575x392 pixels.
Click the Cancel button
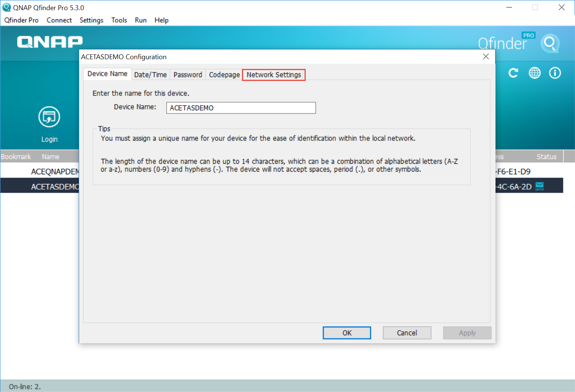pyautogui.click(x=407, y=333)
